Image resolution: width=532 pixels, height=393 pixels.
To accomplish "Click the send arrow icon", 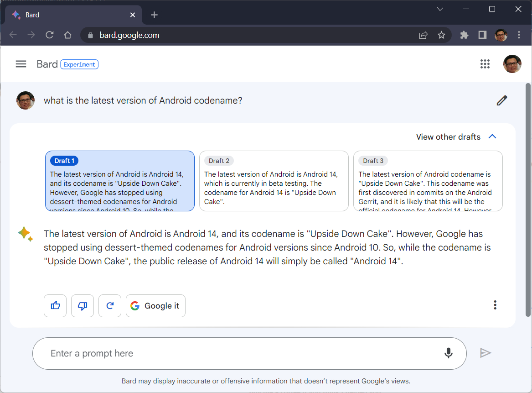I will (486, 353).
